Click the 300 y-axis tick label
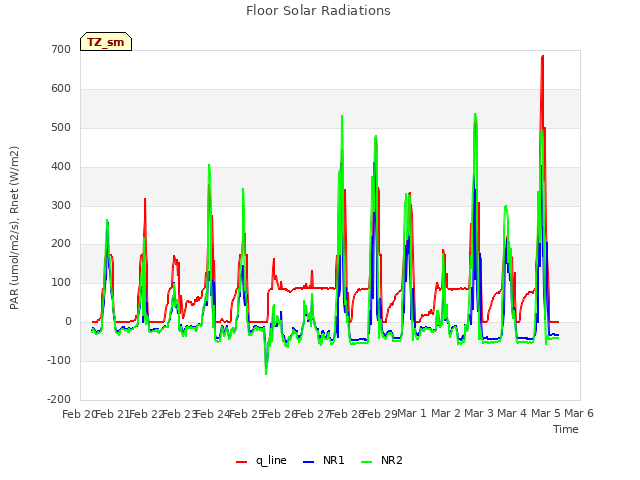The height and width of the screenshot is (480, 640). point(61,206)
